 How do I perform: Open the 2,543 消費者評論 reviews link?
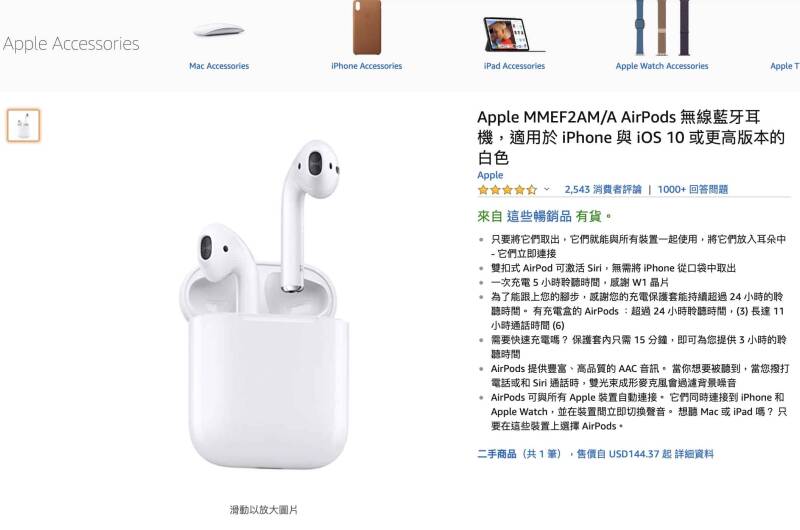pos(603,189)
